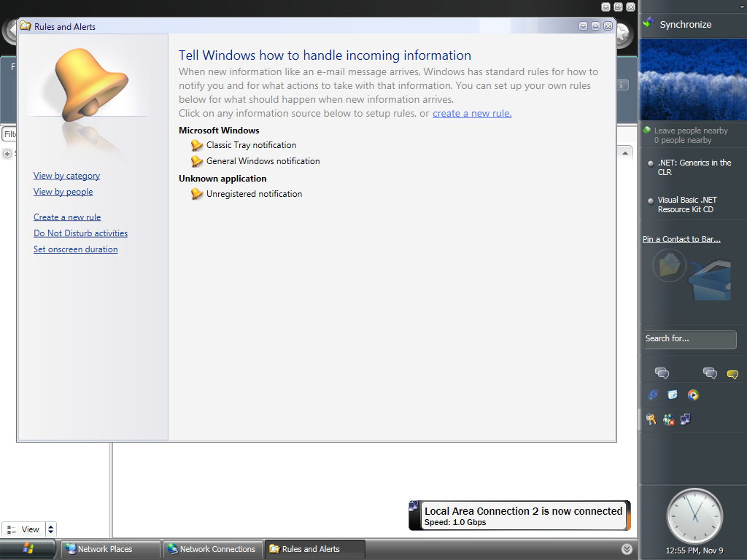Viewport: 747px width, 560px height.
Task: Launch Windows Media Player from sidebar
Action: tap(693, 394)
